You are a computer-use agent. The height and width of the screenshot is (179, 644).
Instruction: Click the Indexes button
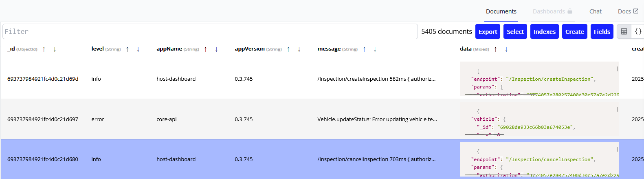tap(544, 31)
